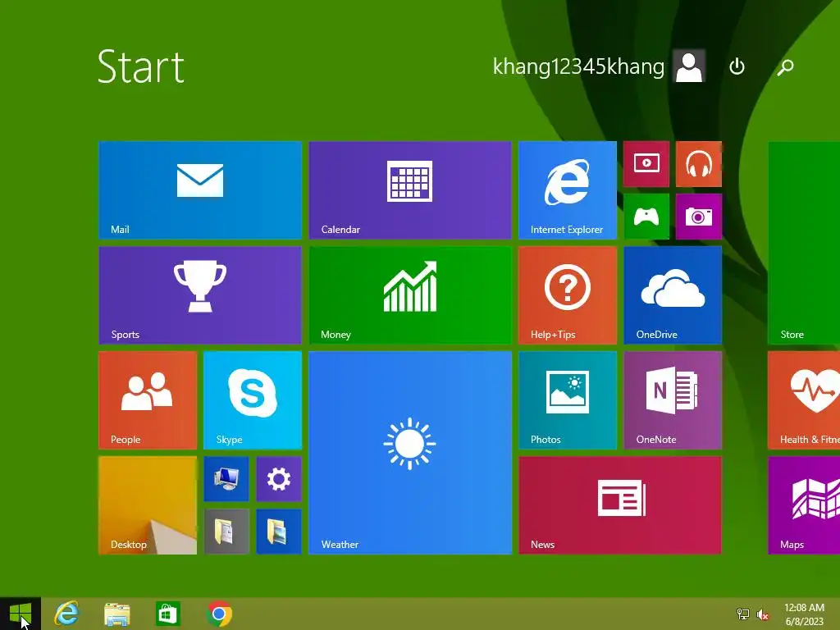Click the khang12345khang account name

click(578, 66)
